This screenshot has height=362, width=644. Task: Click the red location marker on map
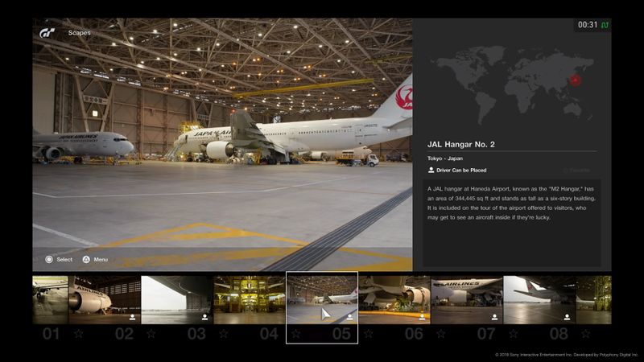click(575, 79)
